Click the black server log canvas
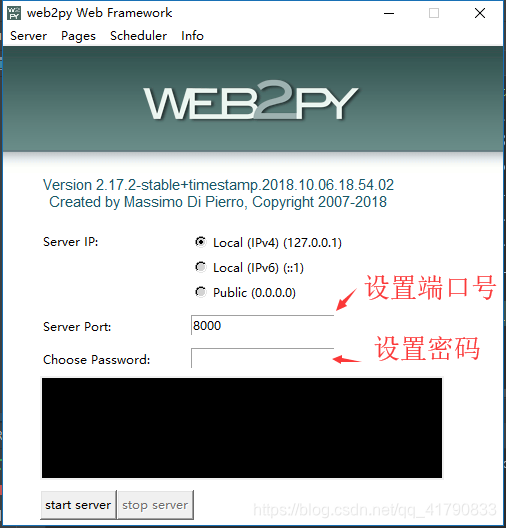 click(242, 428)
